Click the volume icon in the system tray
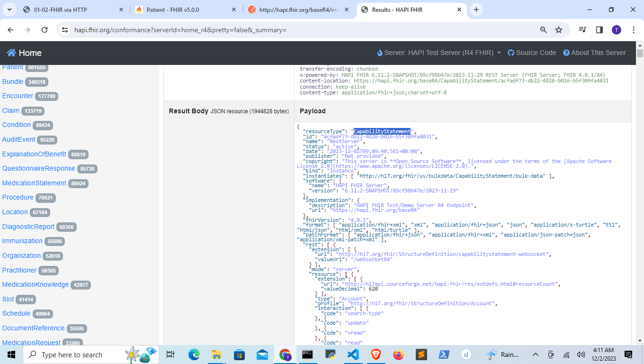 [x=581, y=355]
